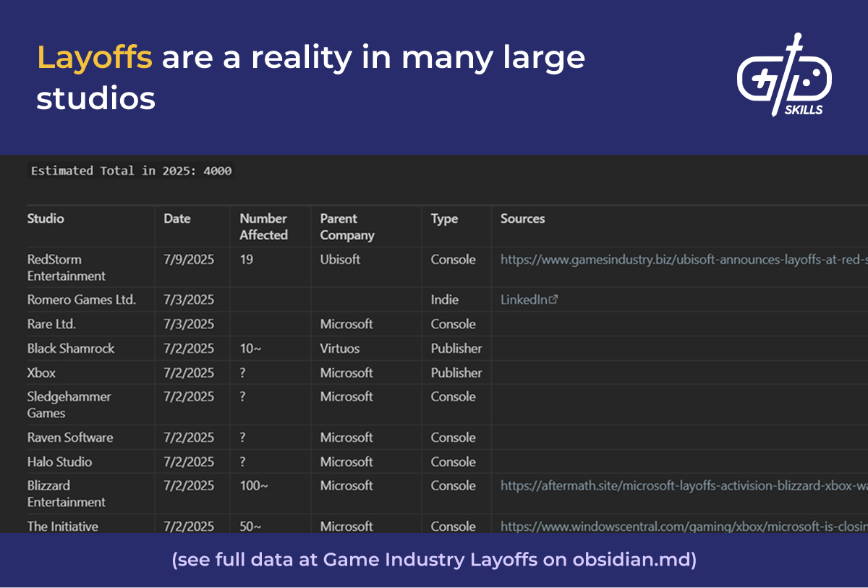Click the 100~ number affected cell
The image size is (868, 588).
(254, 486)
